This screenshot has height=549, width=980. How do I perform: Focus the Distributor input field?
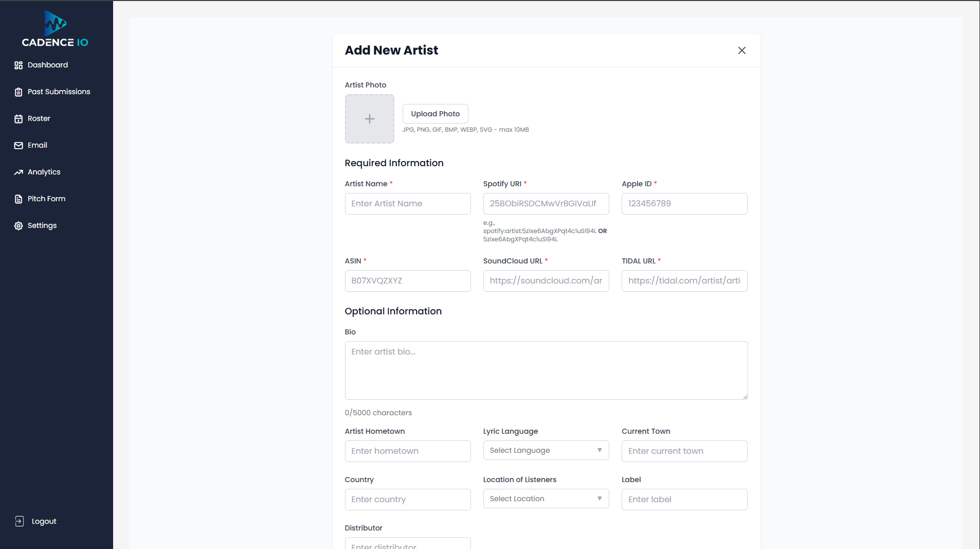(408, 543)
